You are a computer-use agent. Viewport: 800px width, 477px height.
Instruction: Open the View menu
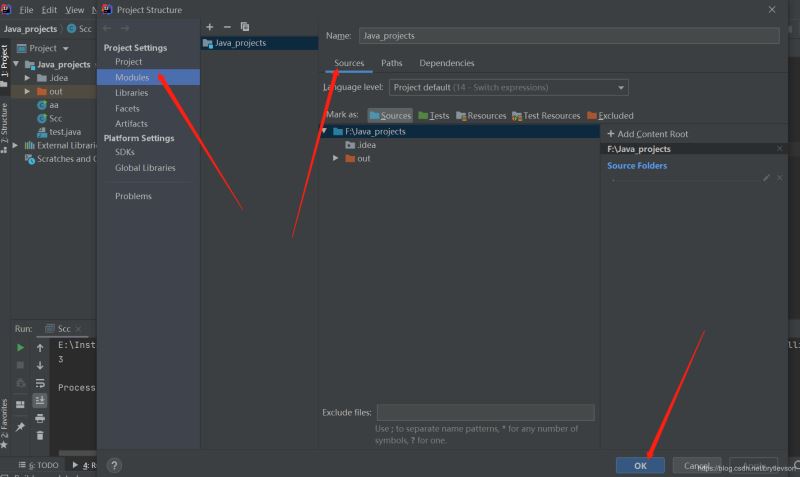tap(74, 10)
